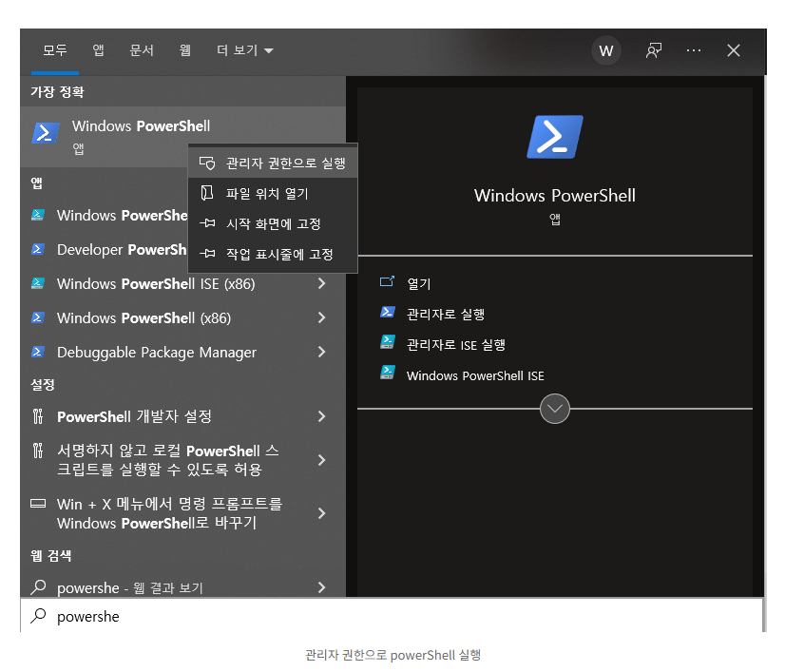
Task: Click the large PowerShell logo in preview pane
Action: 555,137
